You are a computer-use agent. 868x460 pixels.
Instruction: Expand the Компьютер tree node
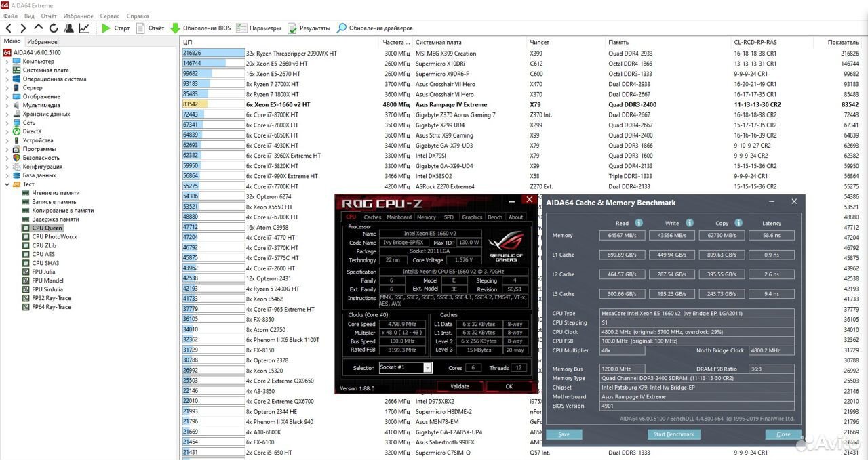[x=7, y=62]
